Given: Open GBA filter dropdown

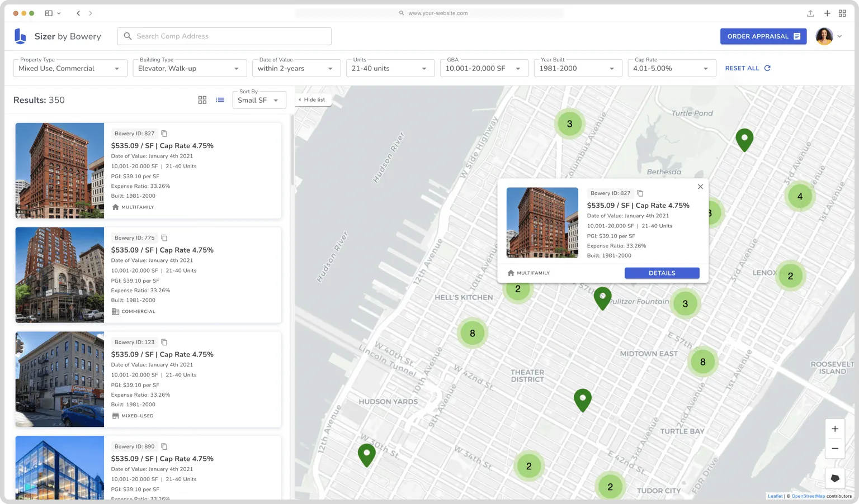Looking at the screenshot, I should pyautogui.click(x=484, y=68).
